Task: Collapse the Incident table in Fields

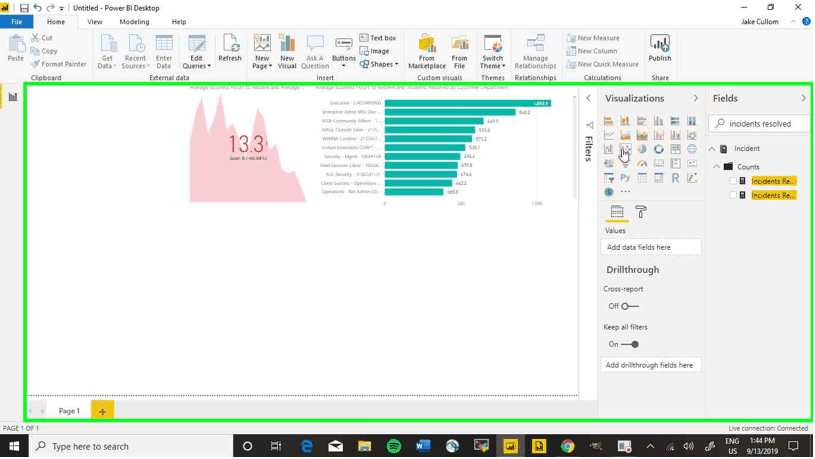Action: click(x=712, y=149)
